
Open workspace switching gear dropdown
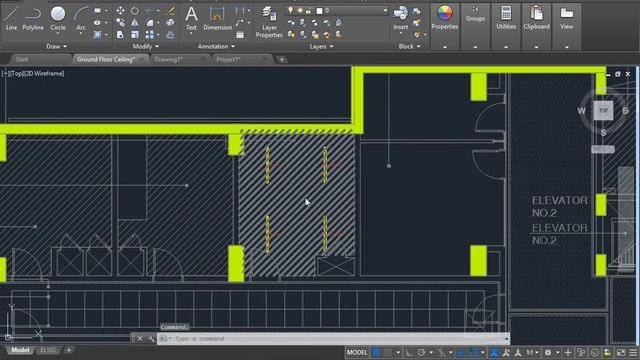551,352
